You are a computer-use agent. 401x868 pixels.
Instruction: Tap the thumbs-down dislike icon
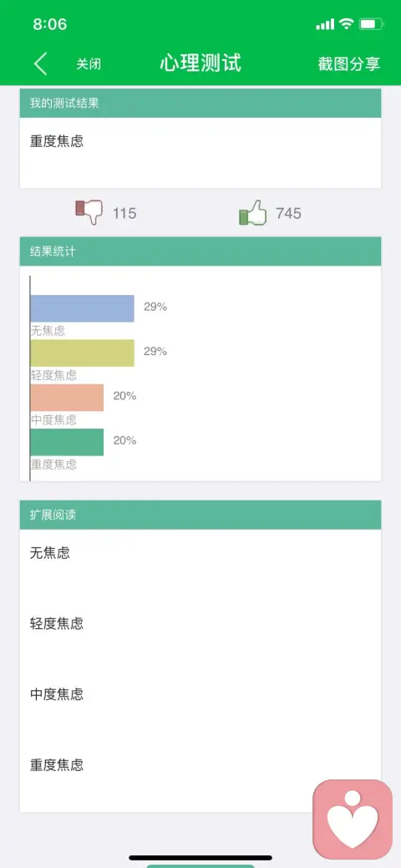click(x=89, y=212)
